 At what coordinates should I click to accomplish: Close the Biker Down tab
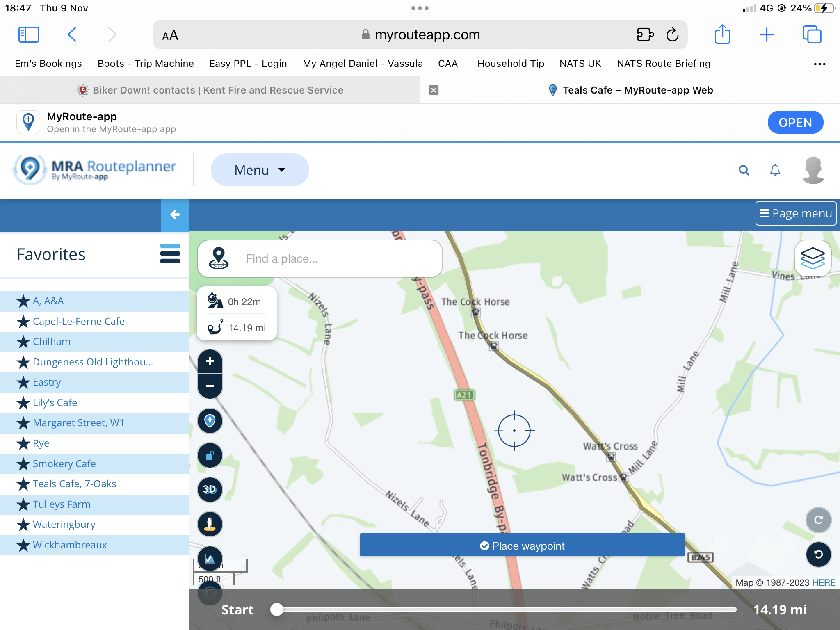(434, 90)
